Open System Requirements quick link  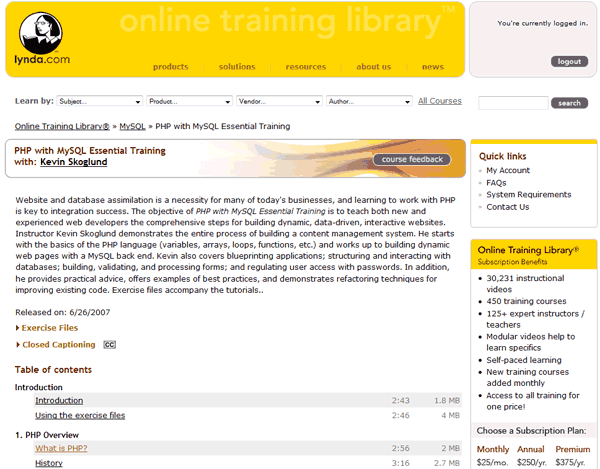click(528, 195)
